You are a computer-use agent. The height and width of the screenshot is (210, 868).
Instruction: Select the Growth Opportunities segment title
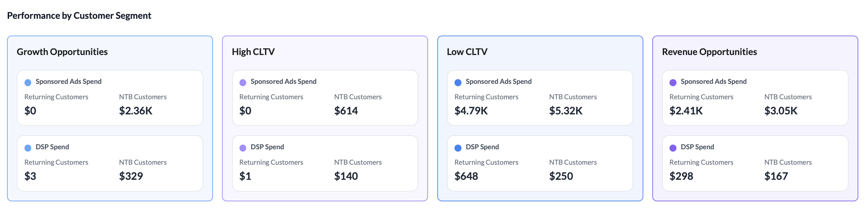click(62, 52)
